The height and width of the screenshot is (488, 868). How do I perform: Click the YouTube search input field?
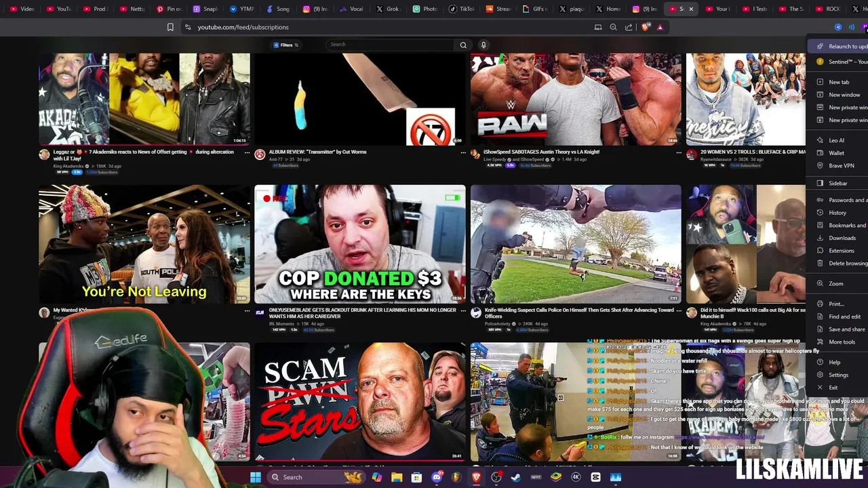390,45
